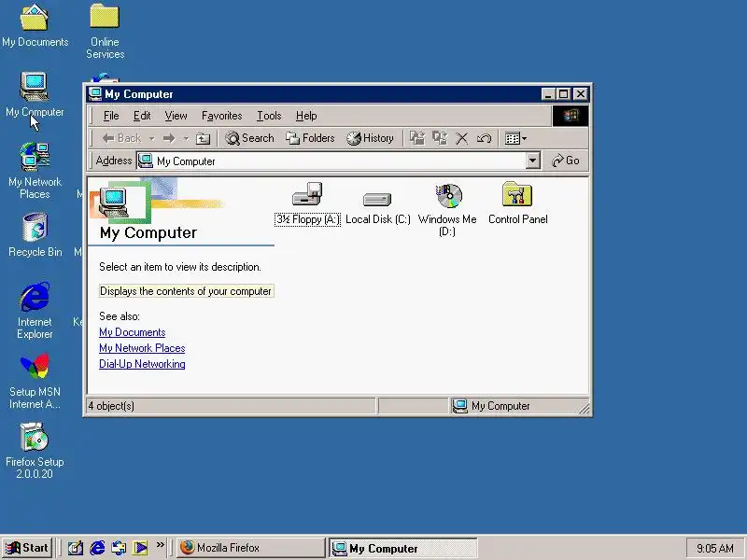Click the Start button

pos(27,548)
